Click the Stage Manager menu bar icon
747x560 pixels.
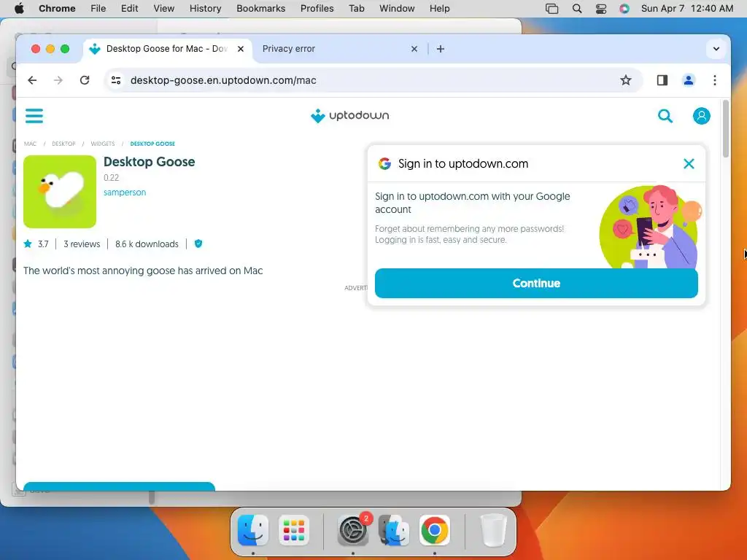(551, 9)
